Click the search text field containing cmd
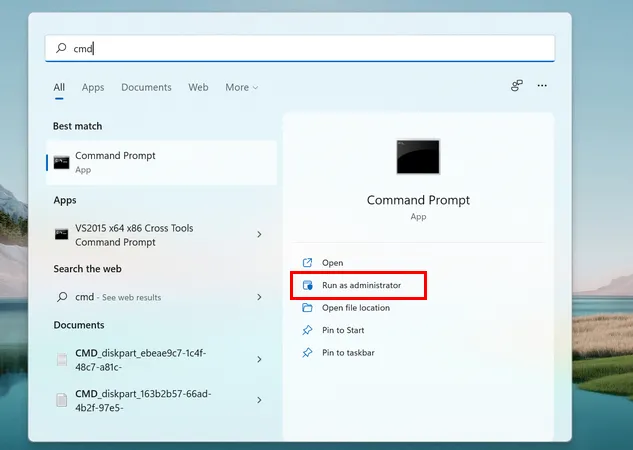Viewport: 633px width, 450px height. point(300,48)
